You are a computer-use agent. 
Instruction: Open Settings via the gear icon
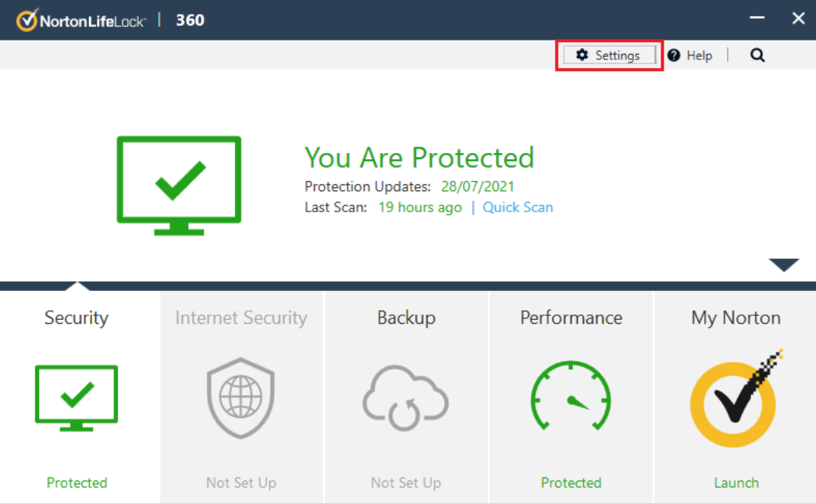click(x=582, y=55)
